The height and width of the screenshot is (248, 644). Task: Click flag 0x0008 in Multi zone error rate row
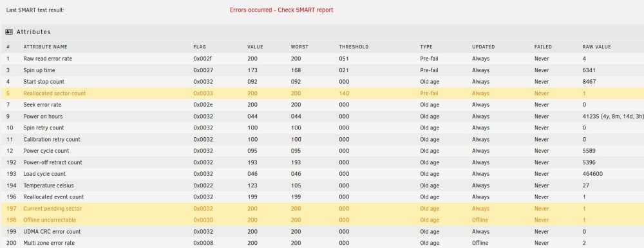click(204, 243)
